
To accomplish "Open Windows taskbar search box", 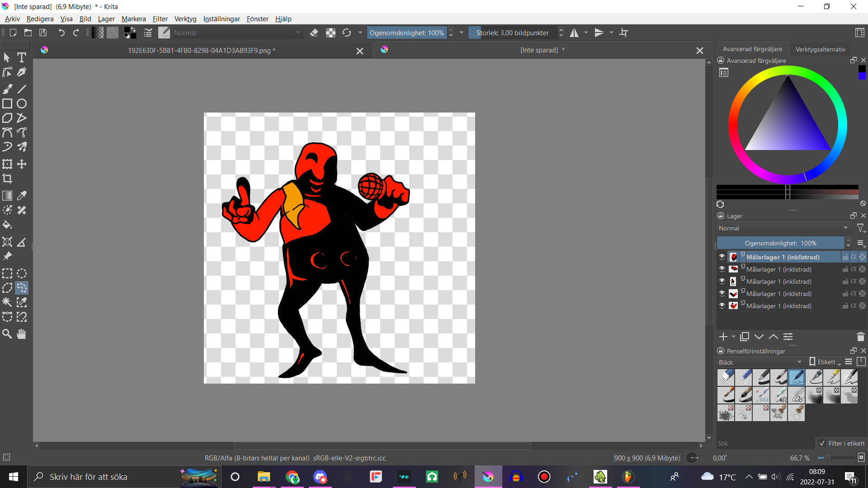I will 124,477.
